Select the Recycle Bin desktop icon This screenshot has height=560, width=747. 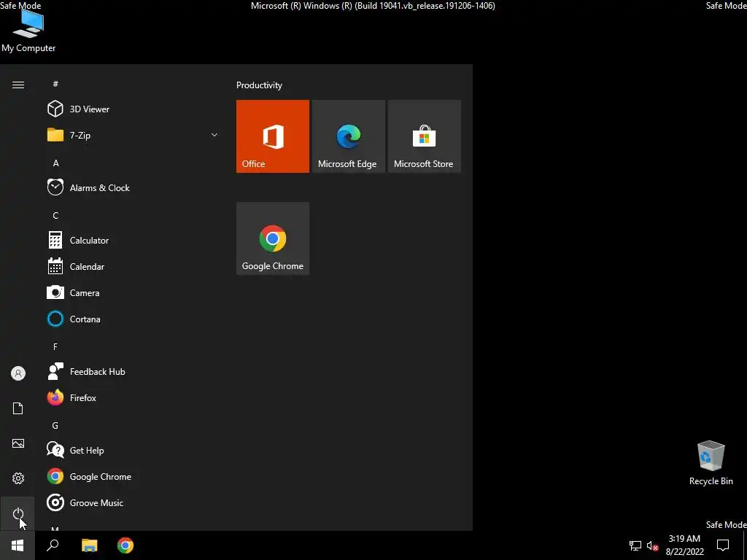tap(711, 463)
